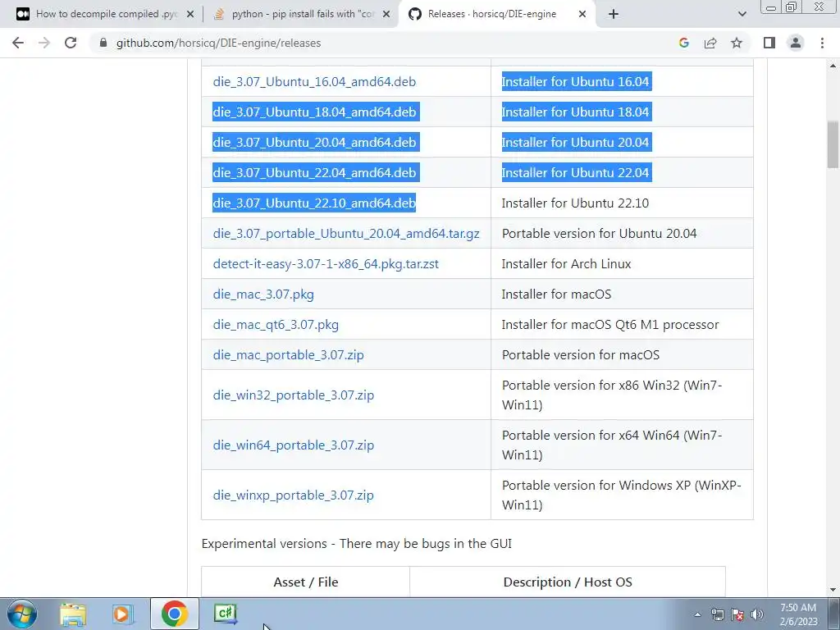Screen dimensions: 840x630
Task: Click 'Portable version for x64 Win64' text
Action: pyautogui.click(x=612, y=445)
